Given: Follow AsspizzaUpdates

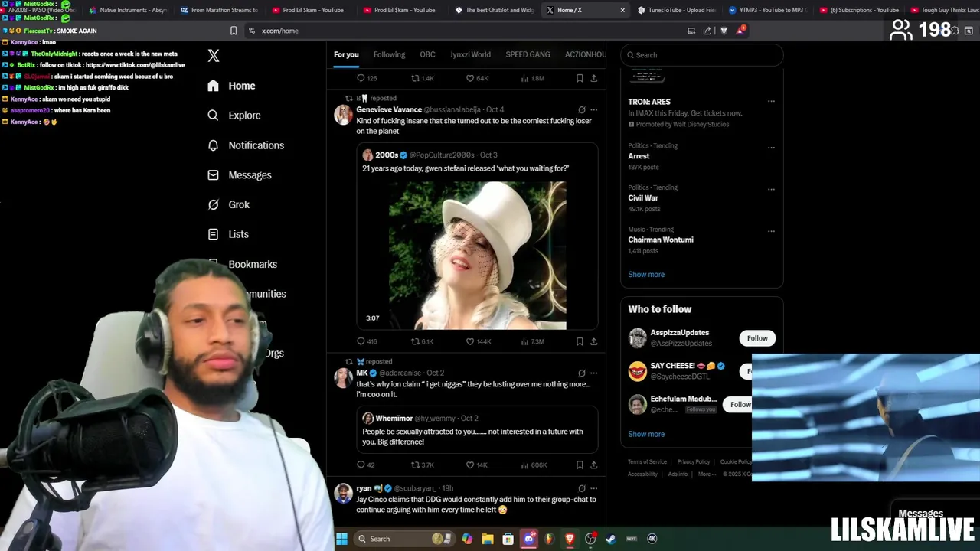Looking at the screenshot, I should 757,338.
